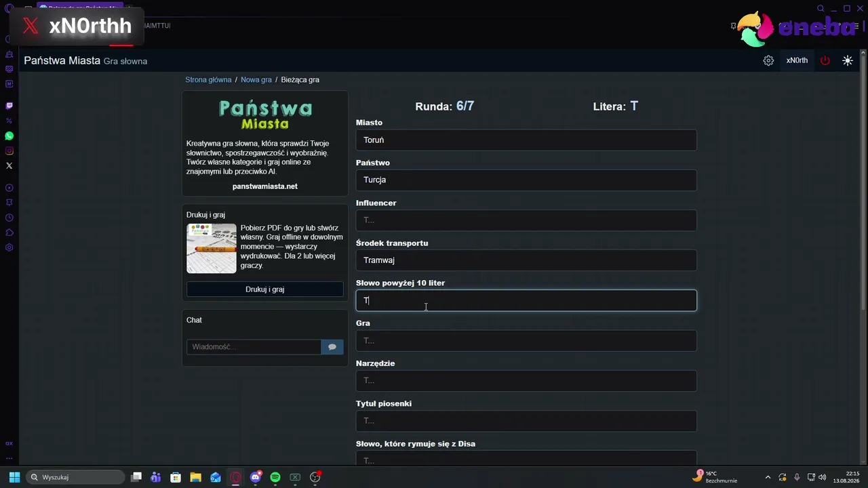Open percent deals icon in sidebar
Screen dimensions: 868x488
(x=9, y=120)
